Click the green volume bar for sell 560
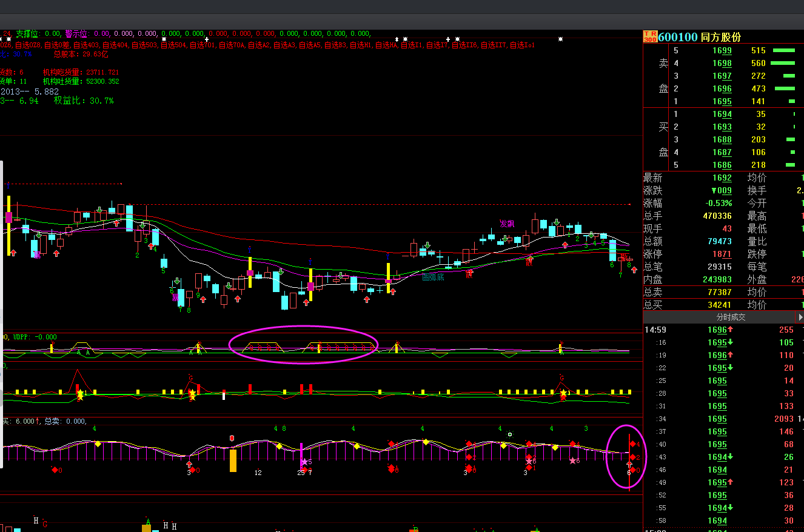804x532 pixels. pyautogui.click(x=784, y=63)
